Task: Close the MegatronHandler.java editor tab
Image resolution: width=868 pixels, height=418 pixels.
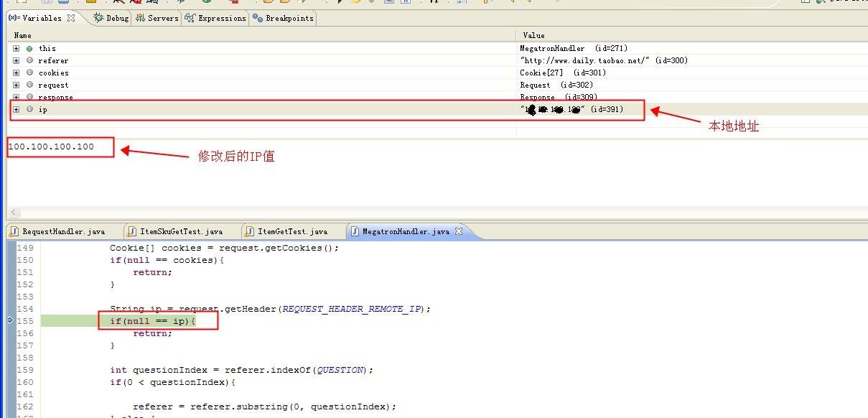Action: pyautogui.click(x=459, y=231)
